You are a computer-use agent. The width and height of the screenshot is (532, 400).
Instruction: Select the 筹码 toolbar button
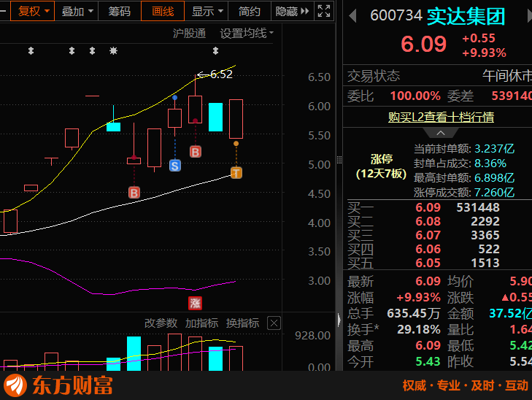point(120,11)
